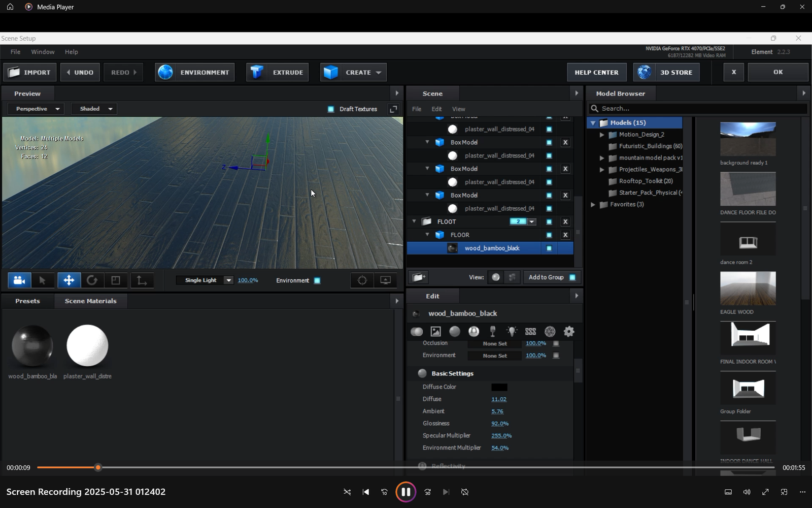Shuffle playback in Media Player
Viewport: 812px width, 508px height.
(347, 492)
